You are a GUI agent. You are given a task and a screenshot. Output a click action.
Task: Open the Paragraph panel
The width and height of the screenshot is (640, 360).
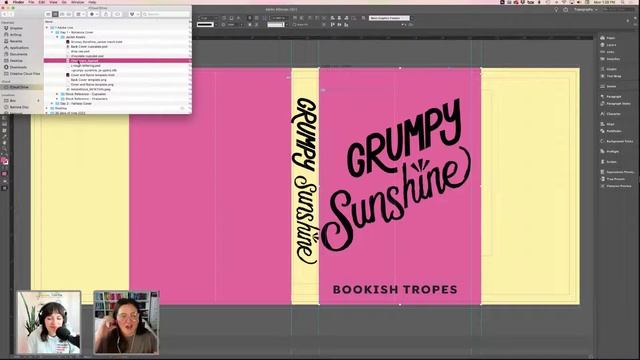(x=611, y=96)
